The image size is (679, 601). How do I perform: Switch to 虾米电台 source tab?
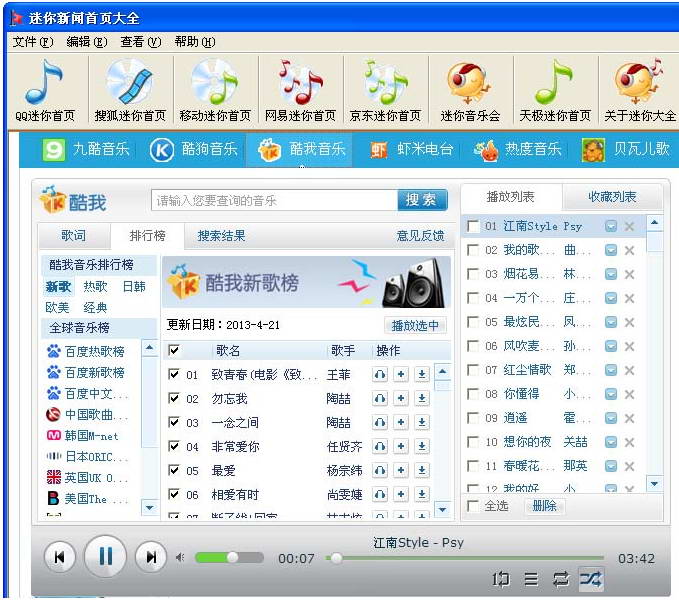click(x=411, y=149)
